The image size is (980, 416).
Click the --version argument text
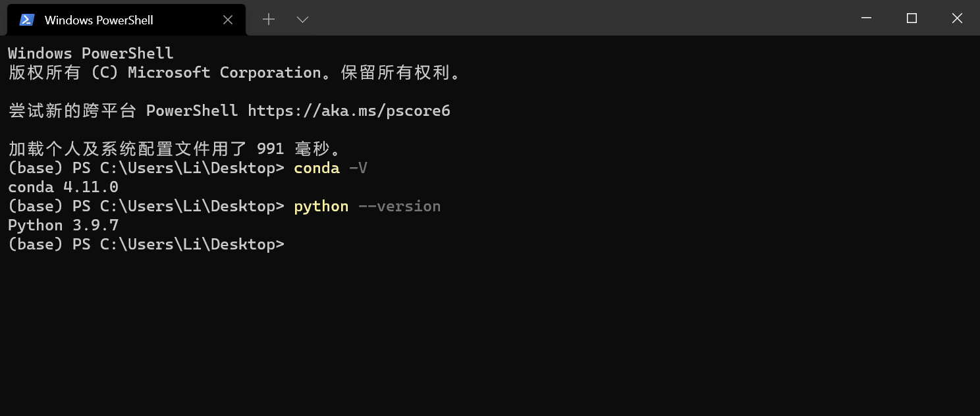click(x=398, y=206)
